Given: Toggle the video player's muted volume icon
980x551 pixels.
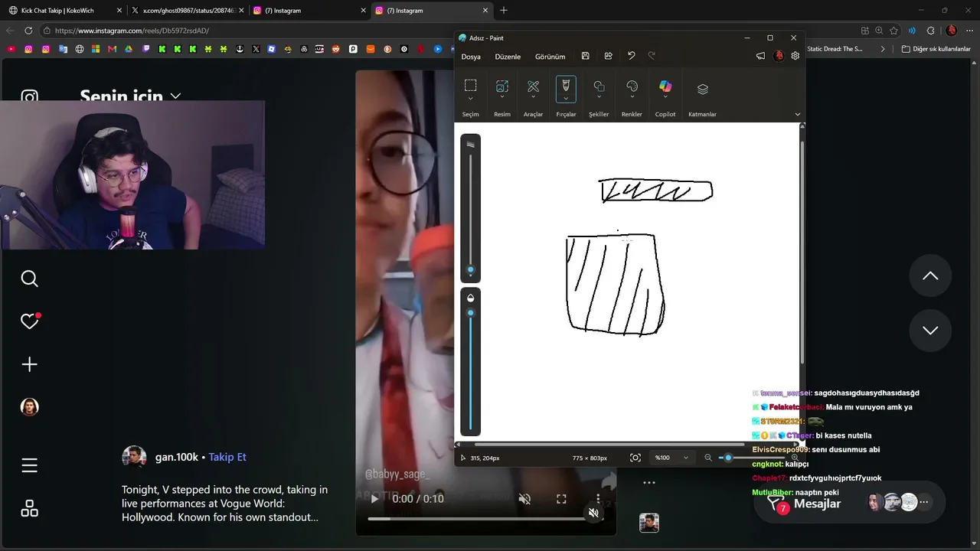Looking at the screenshot, I should tap(524, 499).
